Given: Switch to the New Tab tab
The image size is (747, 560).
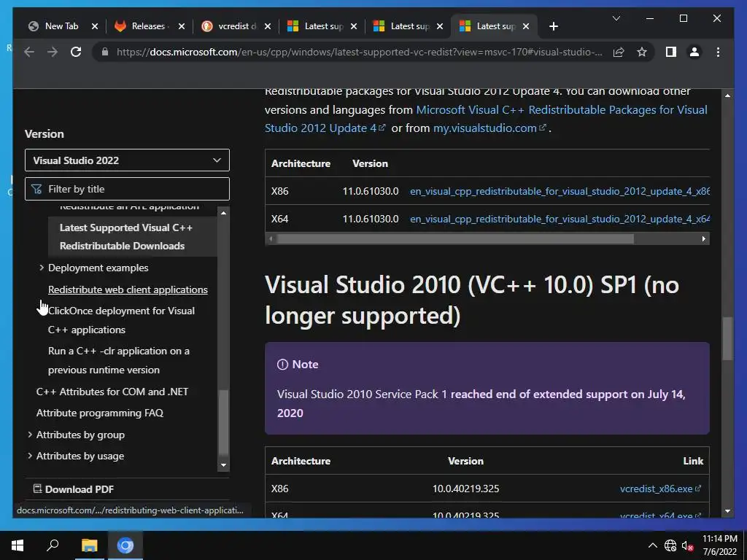Looking at the screenshot, I should tap(62, 26).
